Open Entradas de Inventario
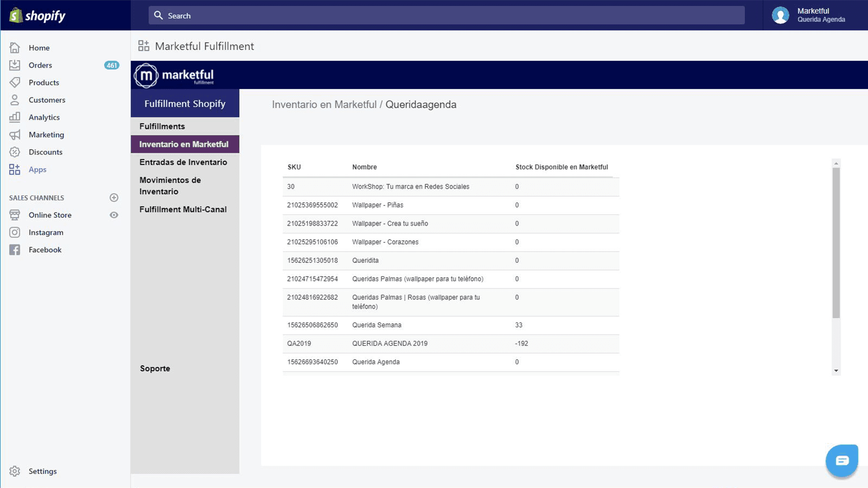The width and height of the screenshot is (868, 488). point(183,162)
